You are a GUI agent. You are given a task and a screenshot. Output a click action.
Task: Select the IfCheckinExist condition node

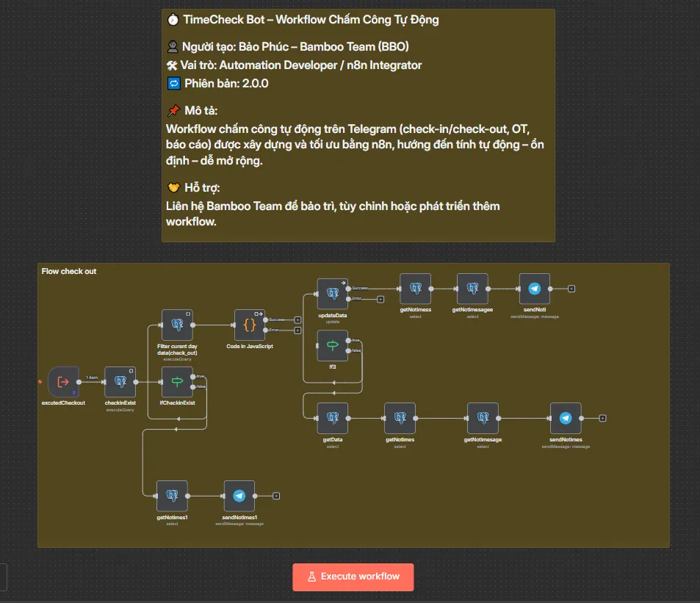tap(177, 382)
